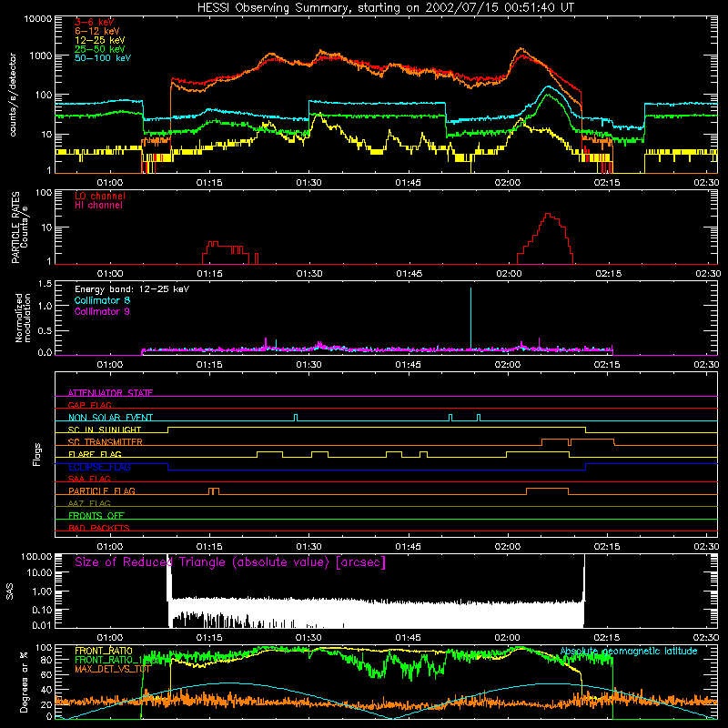Click the Degrees or % axis label
This screenshot has width=728, height=728.
coord(24,682)
